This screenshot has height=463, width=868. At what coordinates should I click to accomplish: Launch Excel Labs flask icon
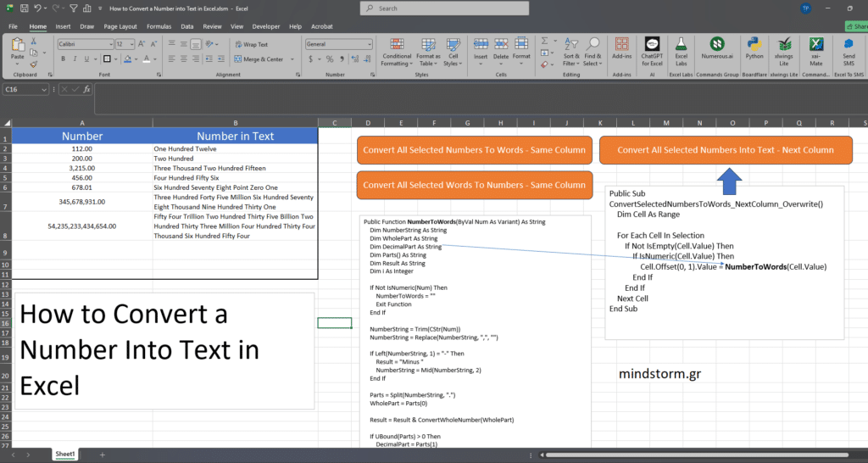[x=681, y=52]
